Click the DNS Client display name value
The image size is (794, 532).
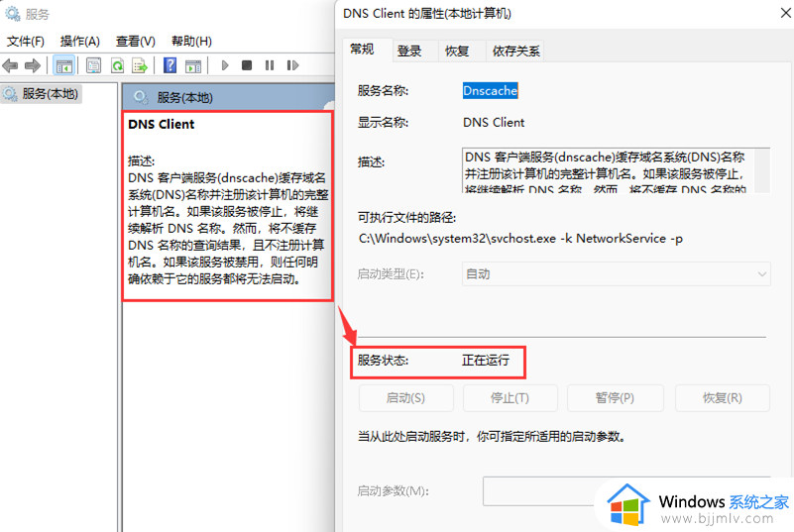point(494,123)
